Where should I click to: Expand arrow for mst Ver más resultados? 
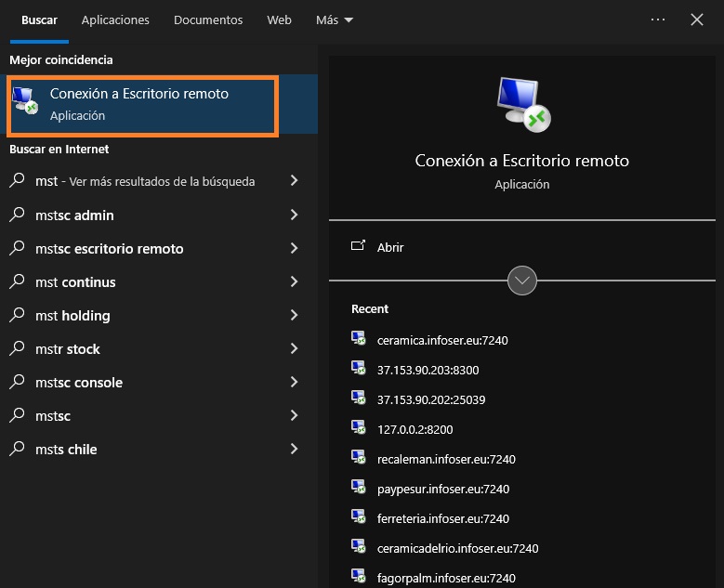pos(294,180)
